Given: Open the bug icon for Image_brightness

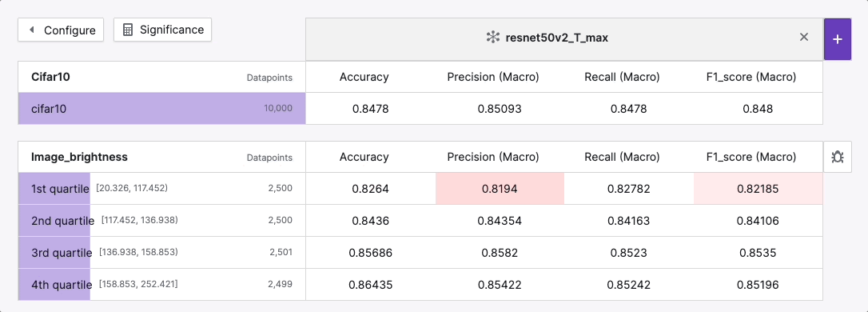Looking at the screenshot, I should coord(838,157).
